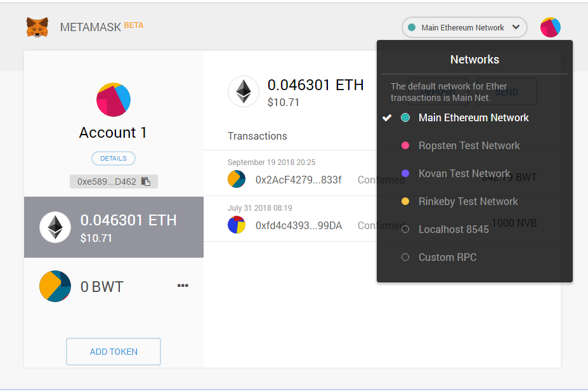588x391 pixels.
Task: Click the DETAILS button under Account 1
Action: tap(114, 158)
